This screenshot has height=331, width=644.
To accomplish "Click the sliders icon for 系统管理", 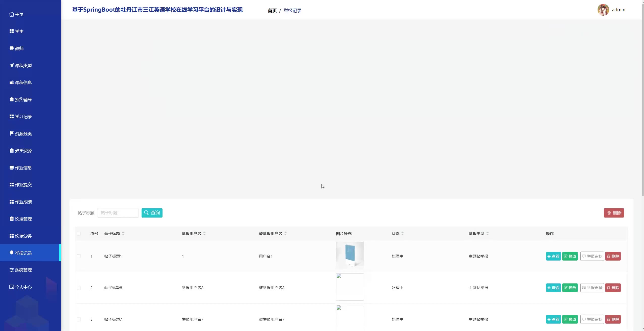I will pyautogui.click(x=11, y=270).
